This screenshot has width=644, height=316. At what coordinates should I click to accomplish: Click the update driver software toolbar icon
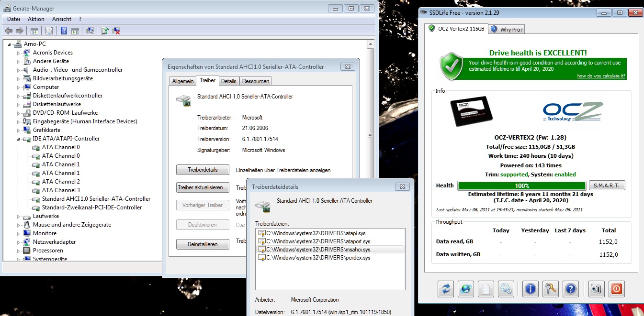point(105,31)
